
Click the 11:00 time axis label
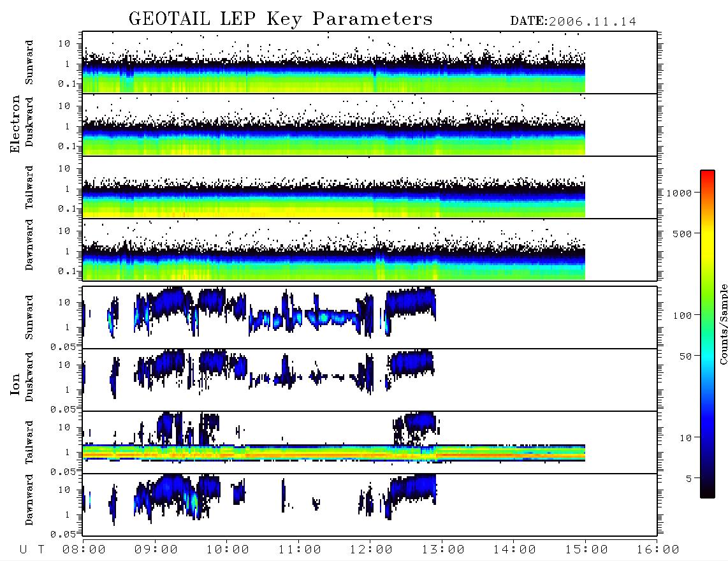300,550
